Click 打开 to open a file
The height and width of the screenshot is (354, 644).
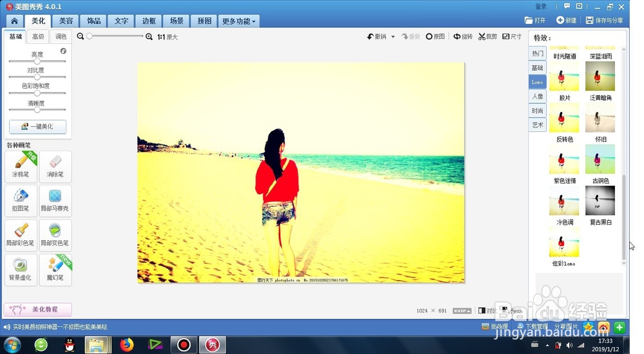pyautogui.click(x=535, y=20)
